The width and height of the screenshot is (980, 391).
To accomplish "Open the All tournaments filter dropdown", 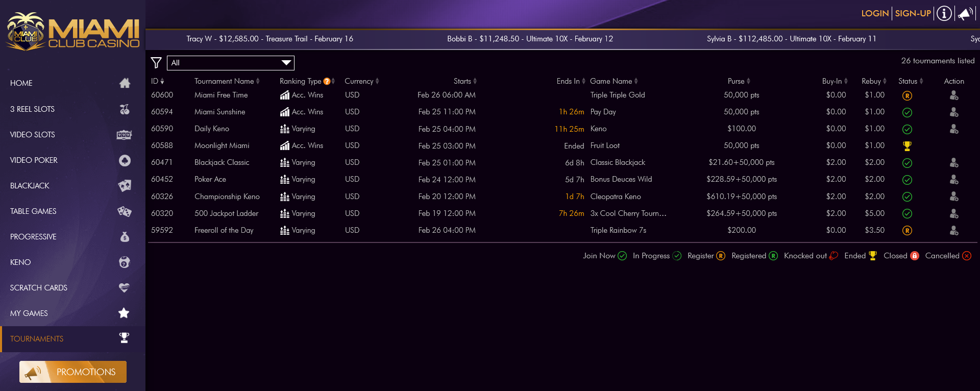I will click(x=231, y=63).
